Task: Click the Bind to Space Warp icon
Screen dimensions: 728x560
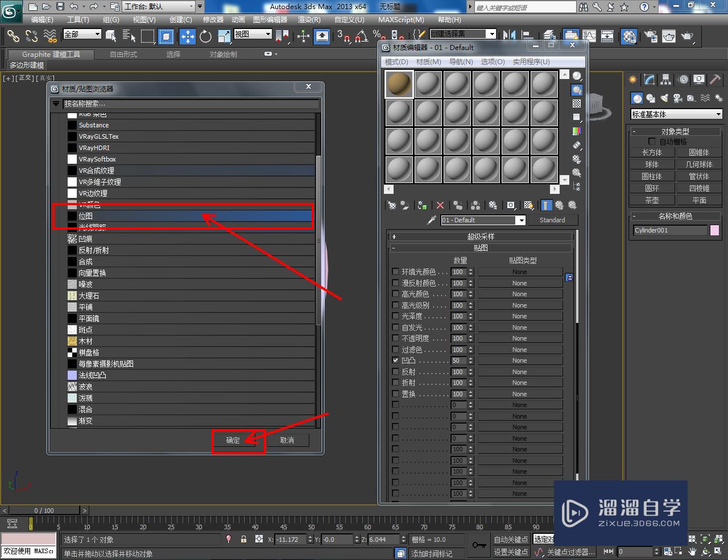Action: (x=50, y=36)
